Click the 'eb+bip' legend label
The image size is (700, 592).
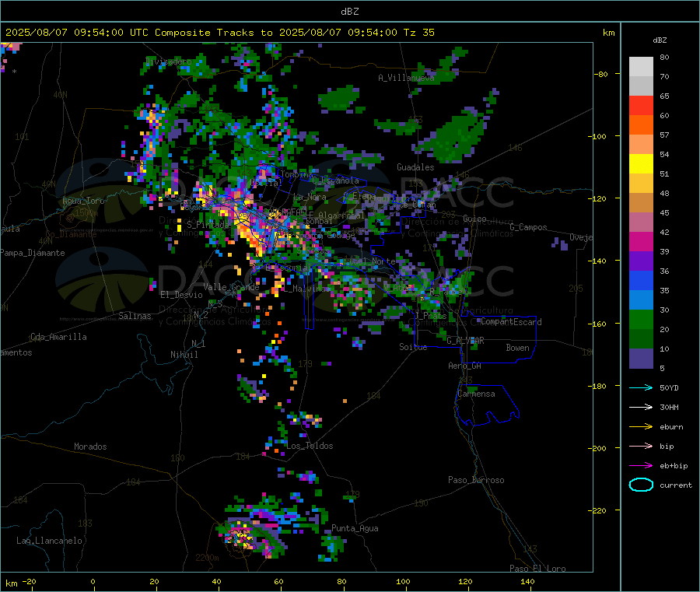674,466
